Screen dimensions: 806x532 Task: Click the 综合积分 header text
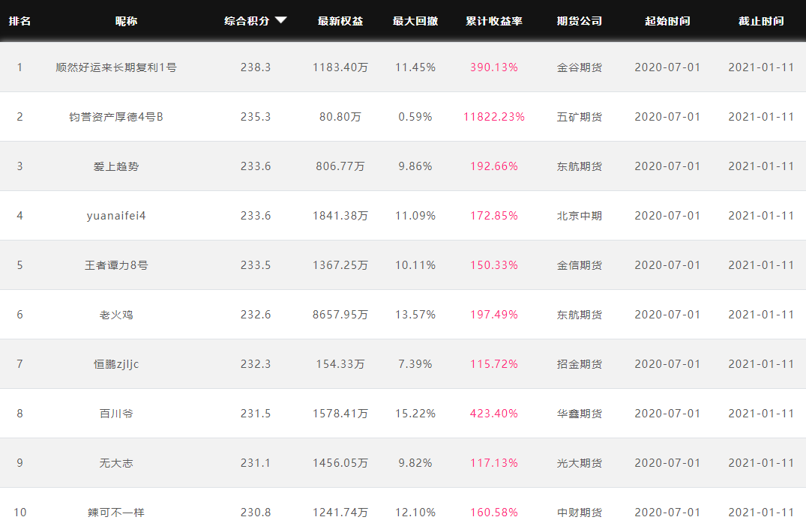click(x=247, y=21)
